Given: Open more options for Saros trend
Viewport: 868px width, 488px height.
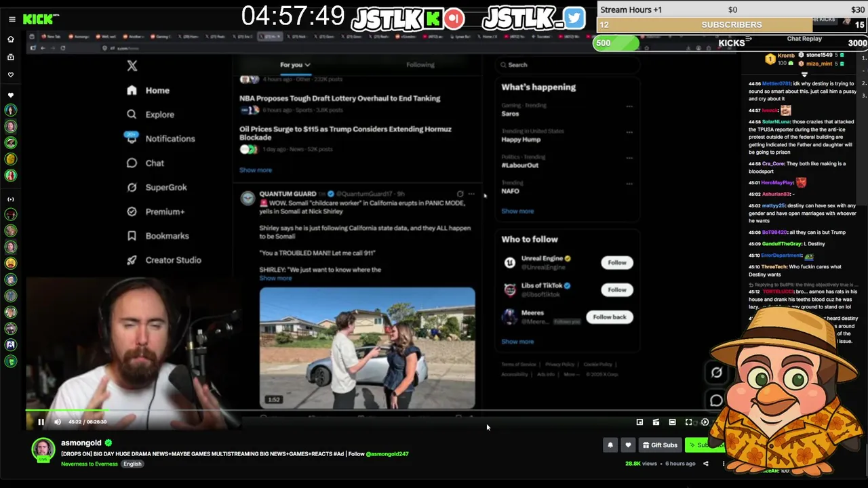Looking at the screenshot, I should click(629, 106).
